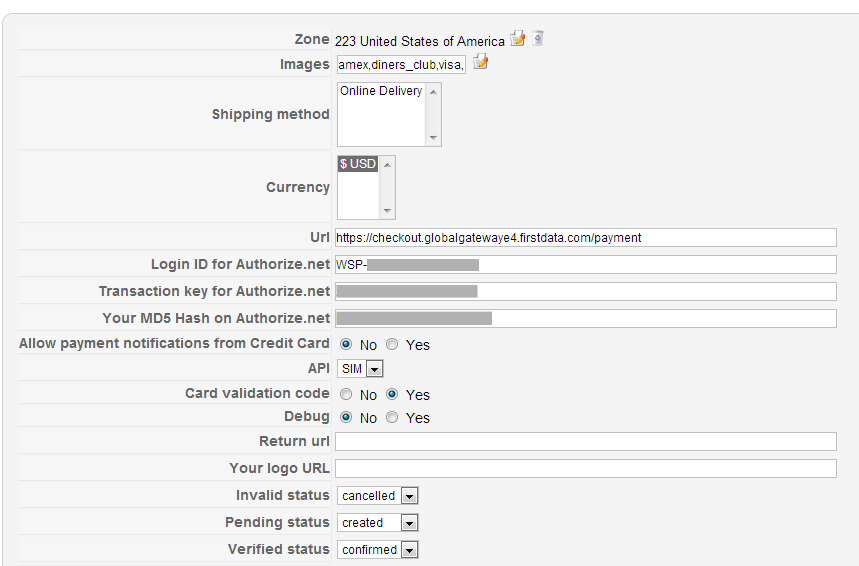This screenshot has width=859, height=566.
Task: Click the Your logo URL field
Action: (x=585, y=469)
